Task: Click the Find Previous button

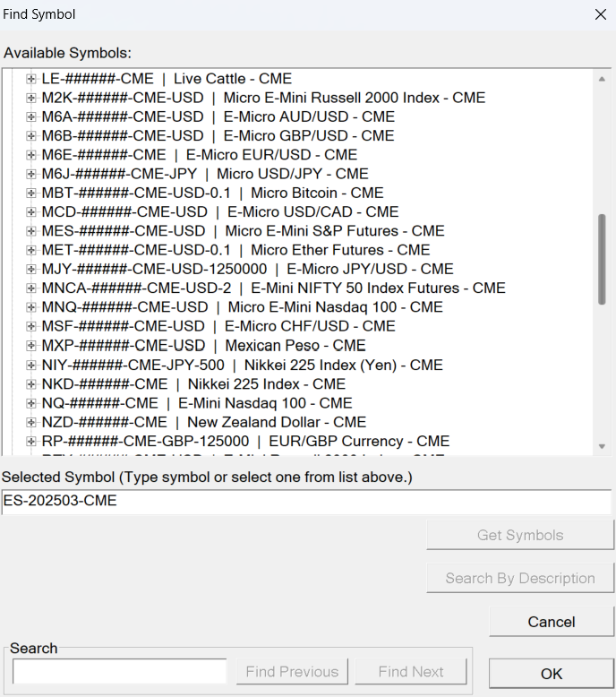Action: [292, 672]
